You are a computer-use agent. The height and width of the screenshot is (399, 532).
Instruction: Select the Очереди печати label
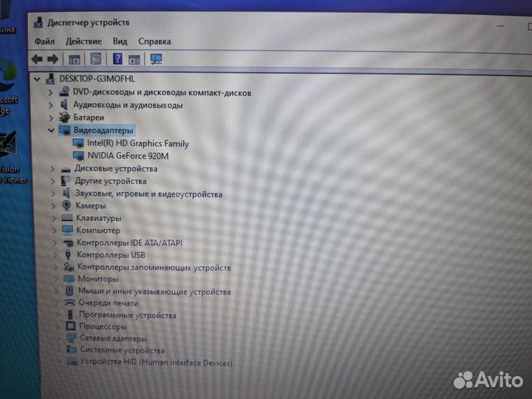(109, 303)
